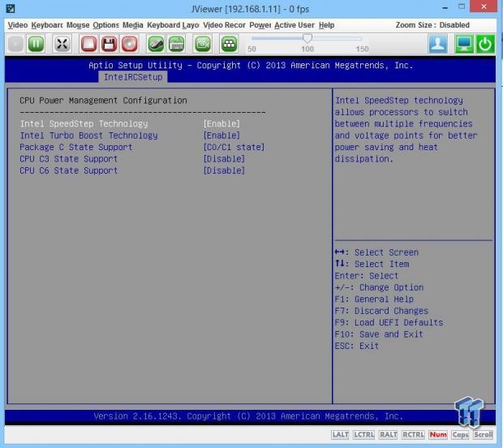Toggle the LCTRL key indicator

[x=363, y=435]
